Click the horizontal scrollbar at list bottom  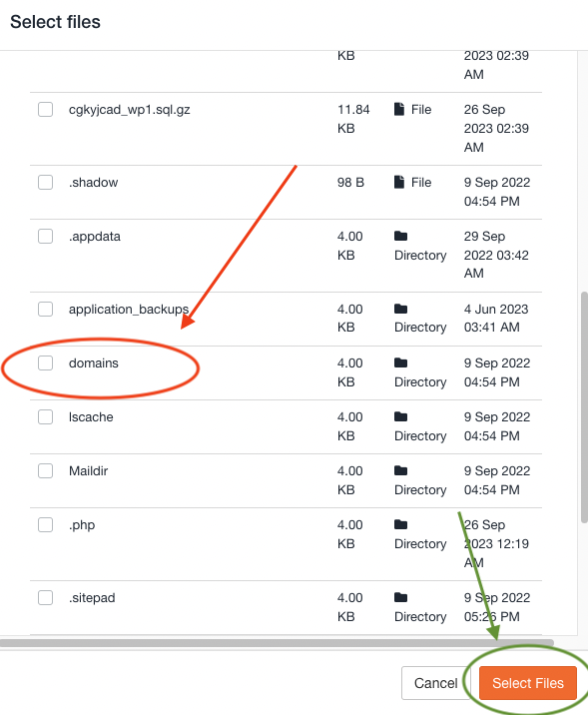(x=277, y=643)
